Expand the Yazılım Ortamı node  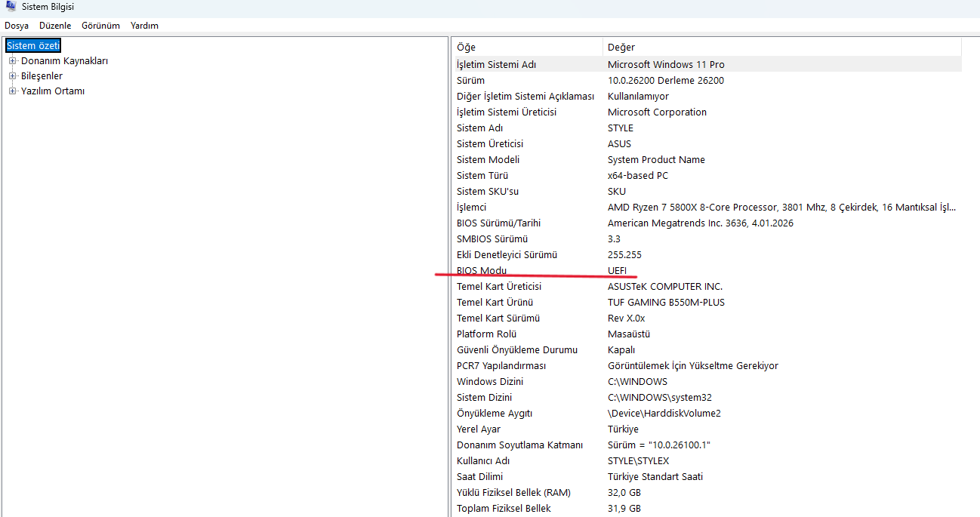tap(12, 91)
